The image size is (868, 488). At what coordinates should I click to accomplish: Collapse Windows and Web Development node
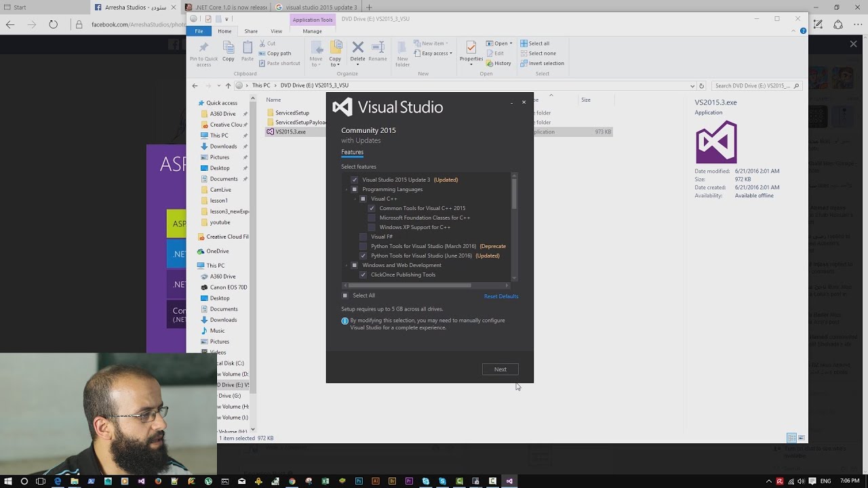[x=347, y=266]
